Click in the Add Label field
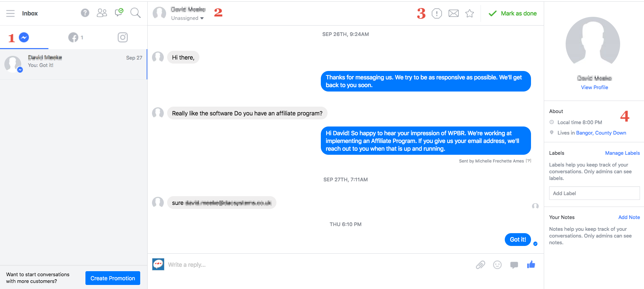The height and width of the screenshot is (289, 644). 594,193
